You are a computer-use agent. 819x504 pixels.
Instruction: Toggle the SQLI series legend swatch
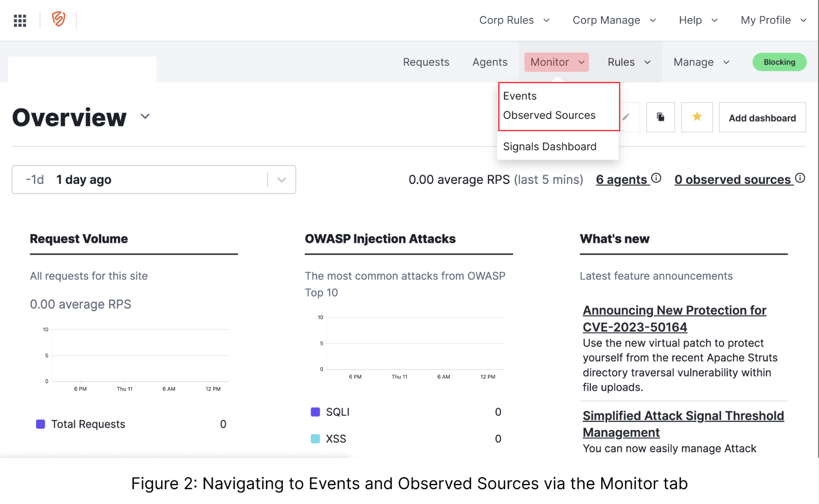click(315, 412)
